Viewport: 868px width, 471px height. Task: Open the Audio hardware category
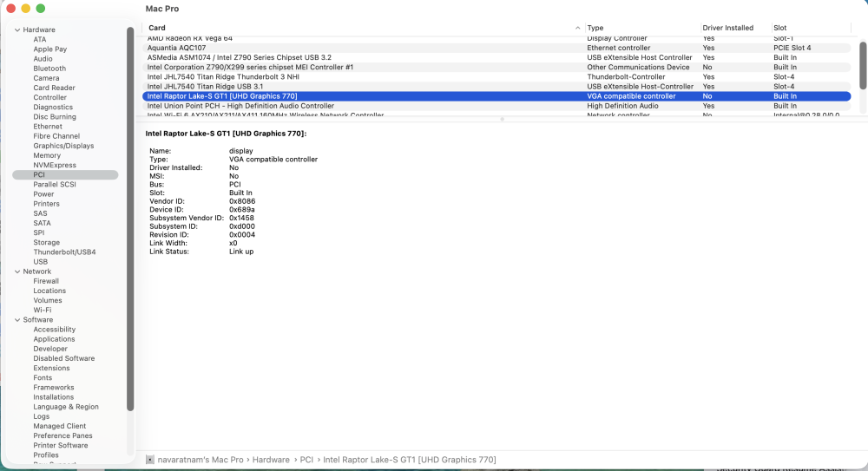[43, 59]
